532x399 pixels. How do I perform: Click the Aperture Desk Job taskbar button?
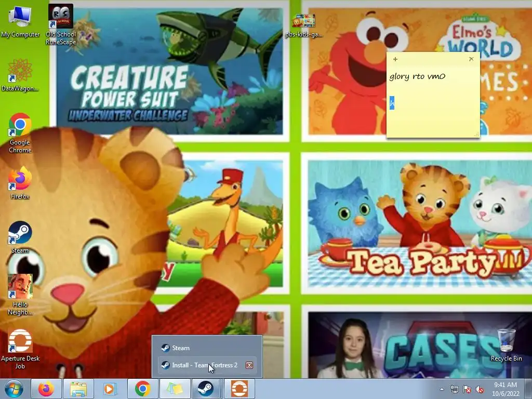[239, 389]
